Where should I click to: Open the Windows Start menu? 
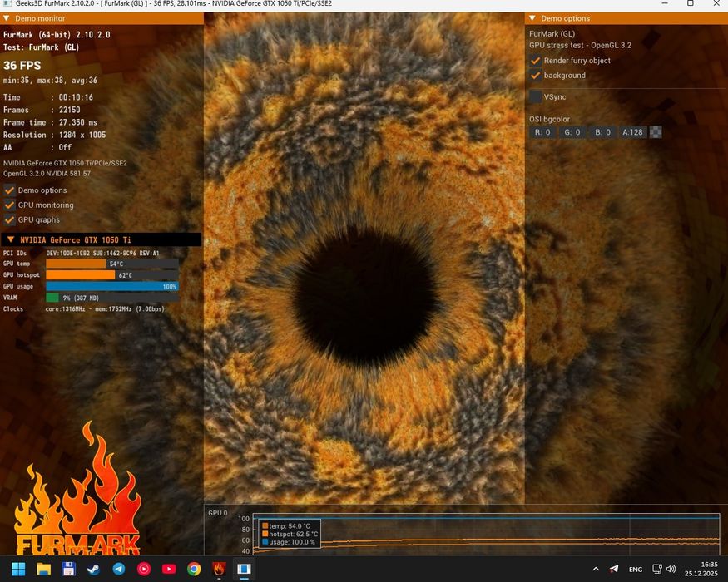click(18, 569)
